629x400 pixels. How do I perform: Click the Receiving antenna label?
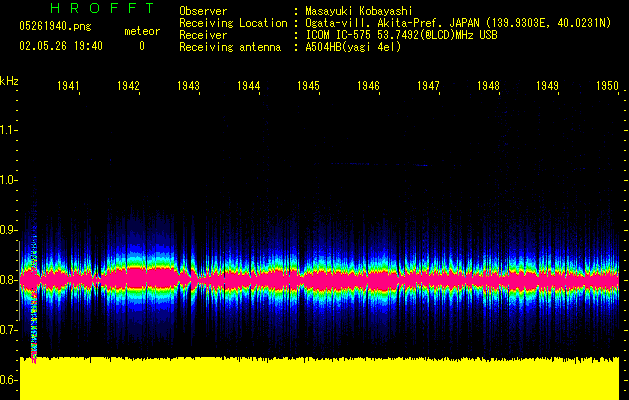pyautogui.click(x=230, y=47)
